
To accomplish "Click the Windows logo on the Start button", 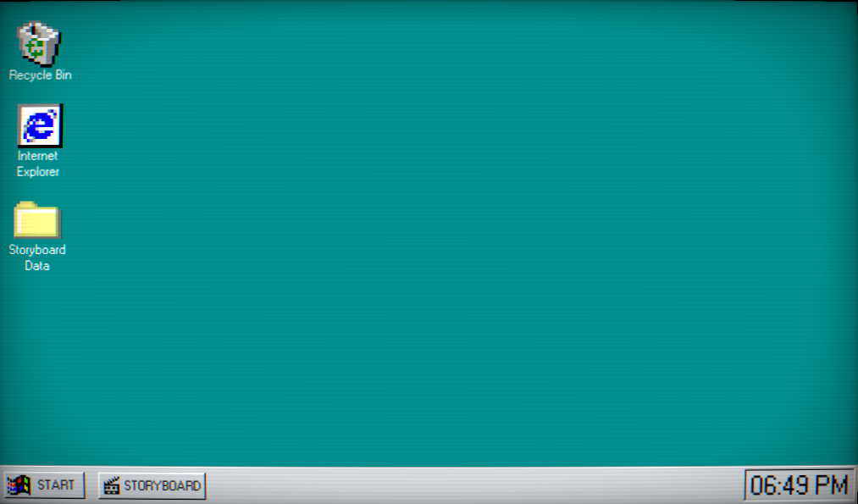I will coord(19,485).
